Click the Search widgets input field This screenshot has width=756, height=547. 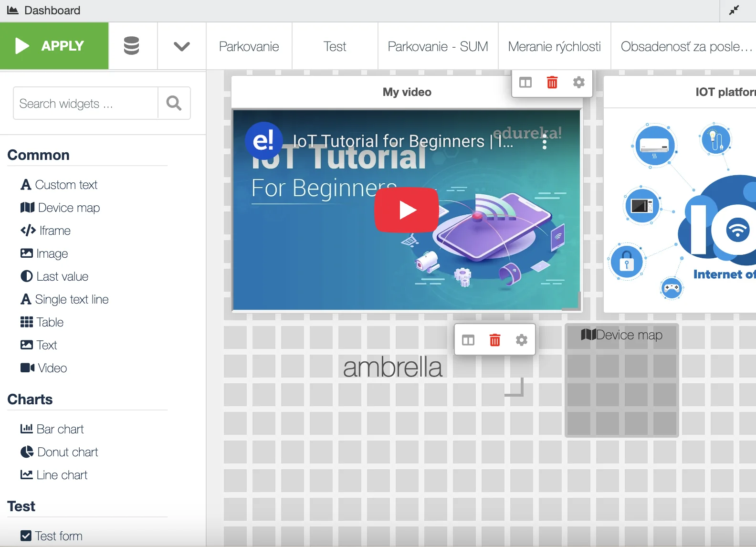coord(86,103)
